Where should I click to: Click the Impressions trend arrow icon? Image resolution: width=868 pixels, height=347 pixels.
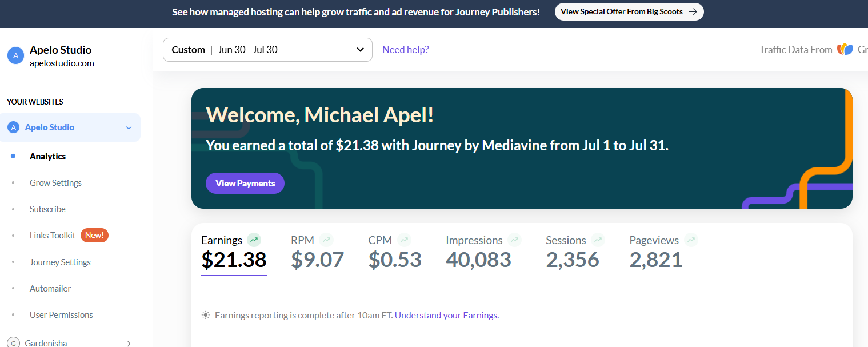pyautogui.click(x=514, y=240)
